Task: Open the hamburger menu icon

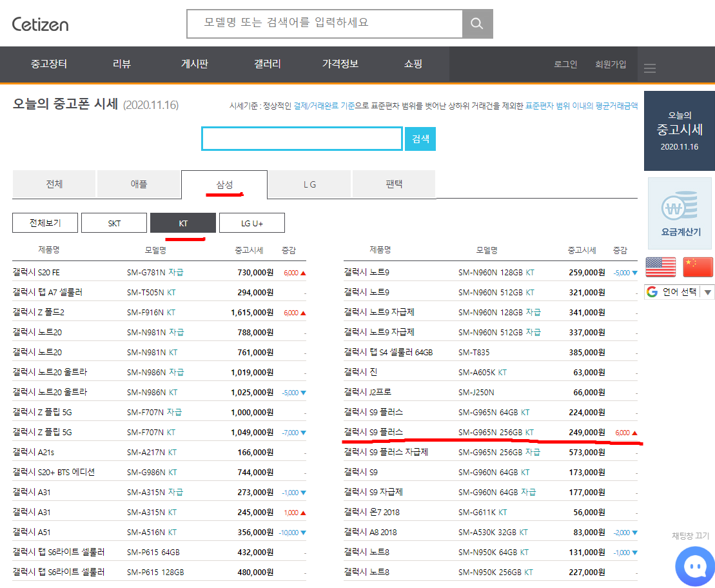Action: 650,68
